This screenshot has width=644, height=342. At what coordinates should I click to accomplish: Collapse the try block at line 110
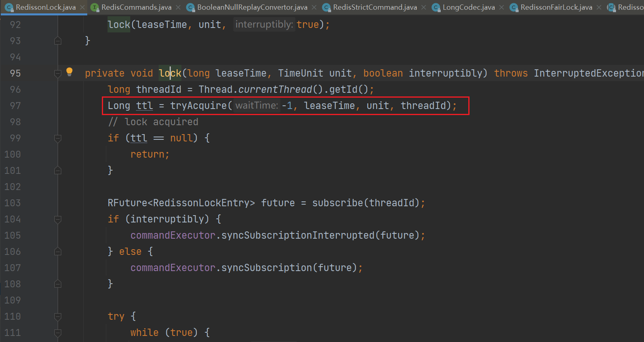(58, 316)
